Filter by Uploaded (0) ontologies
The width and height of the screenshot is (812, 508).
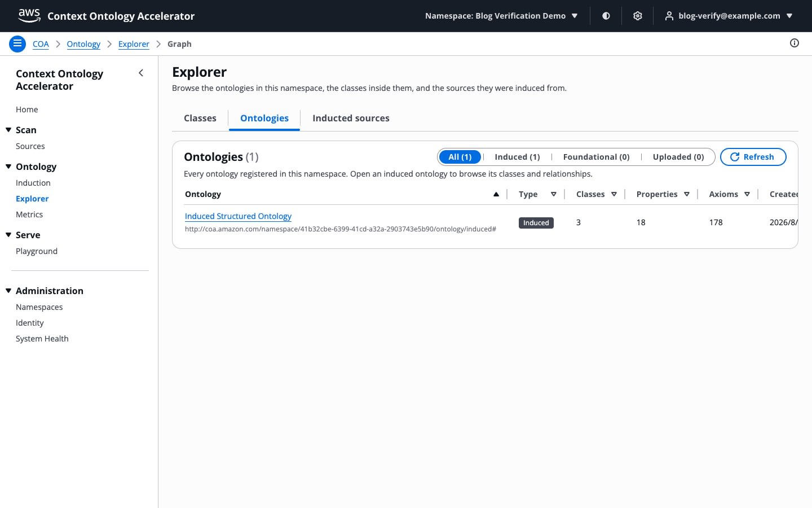[678, 157]
